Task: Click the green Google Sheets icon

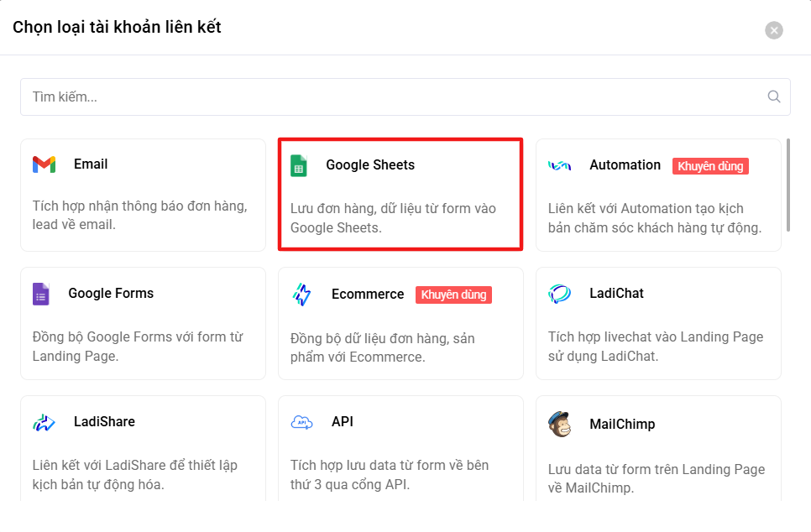Action: point(298,165)
